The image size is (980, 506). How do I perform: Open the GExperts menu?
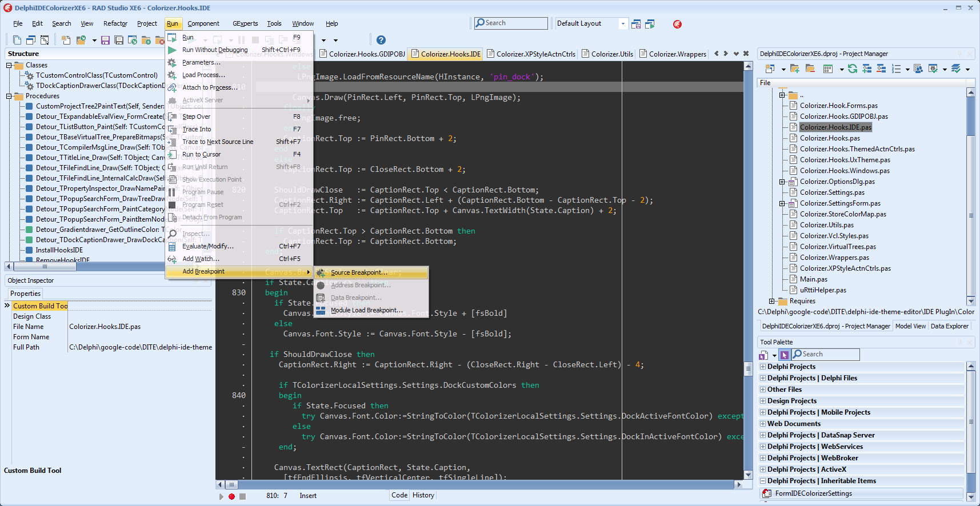tap(245, 23)
